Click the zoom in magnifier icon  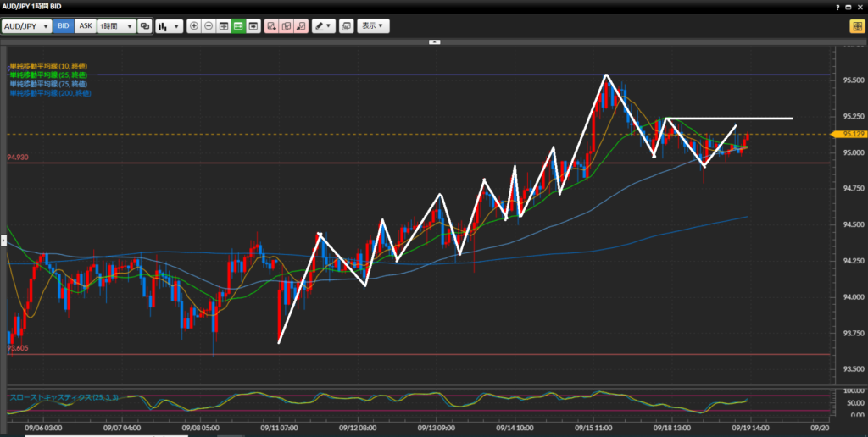coord(194,26)
